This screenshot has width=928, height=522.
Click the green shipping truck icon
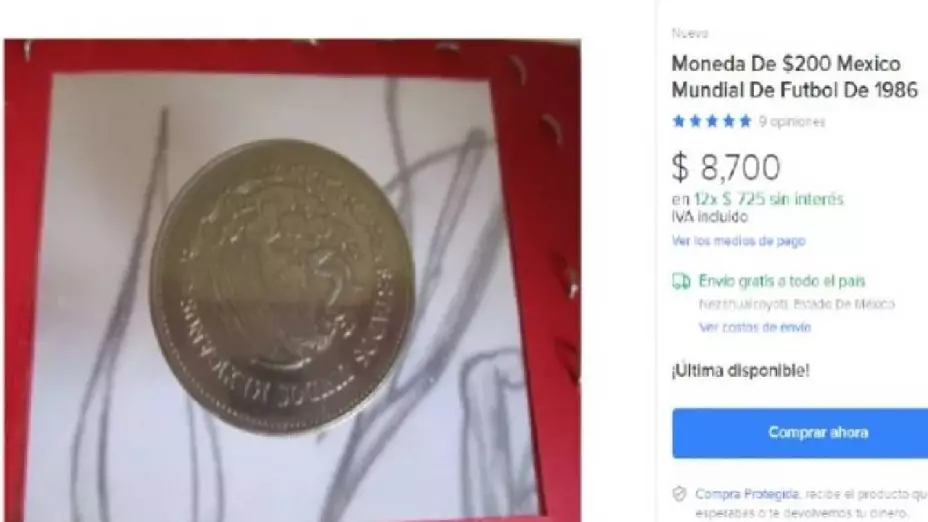click(681, 281)
